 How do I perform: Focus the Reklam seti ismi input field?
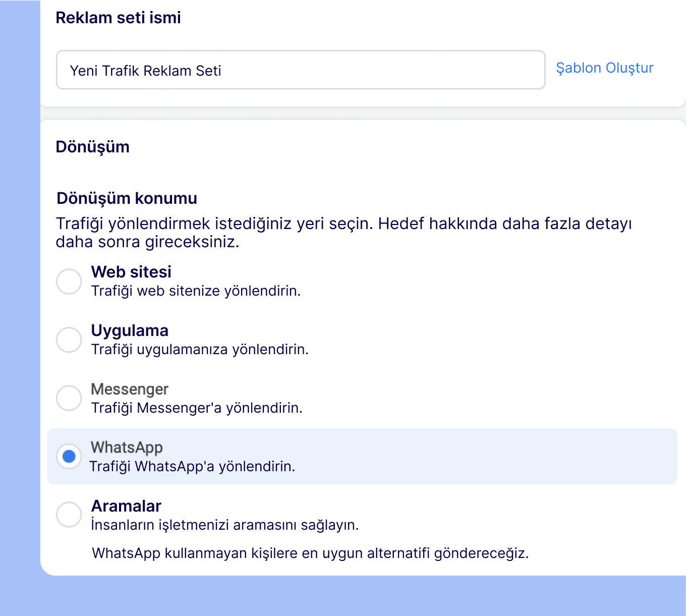click(301, 70)
